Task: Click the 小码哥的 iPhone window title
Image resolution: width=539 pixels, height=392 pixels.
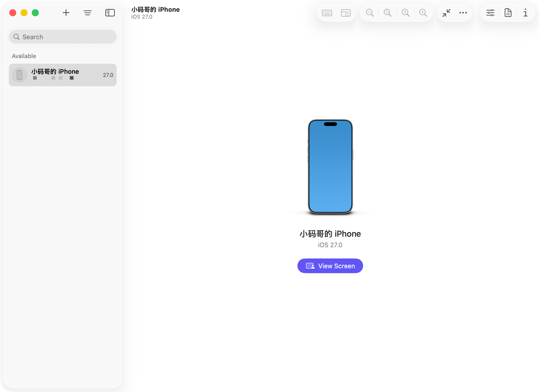Action: tap(156, 10)
